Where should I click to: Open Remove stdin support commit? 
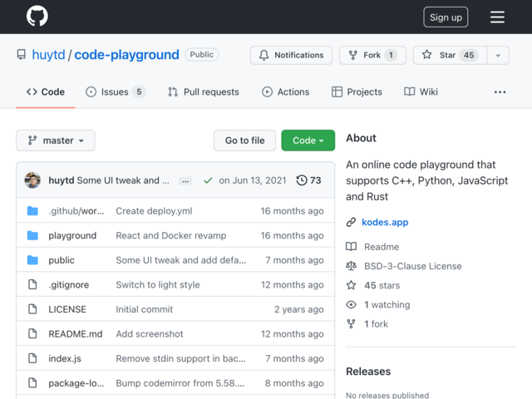point(180,358)
